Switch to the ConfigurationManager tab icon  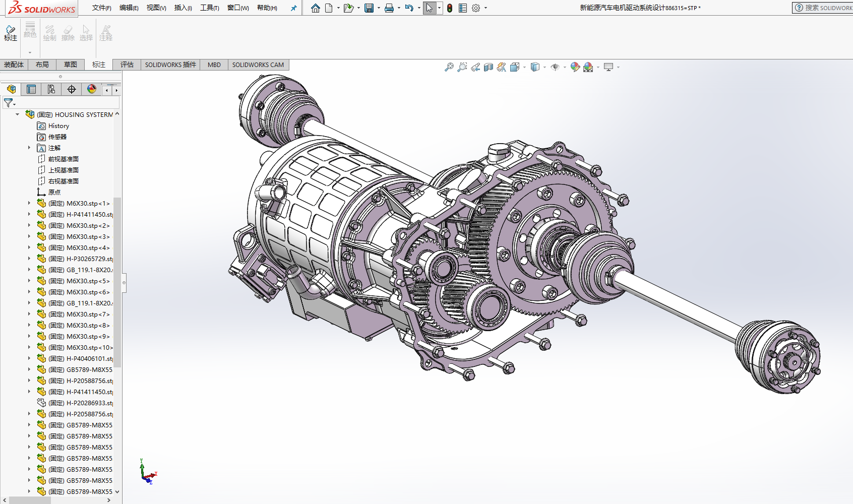51,89
